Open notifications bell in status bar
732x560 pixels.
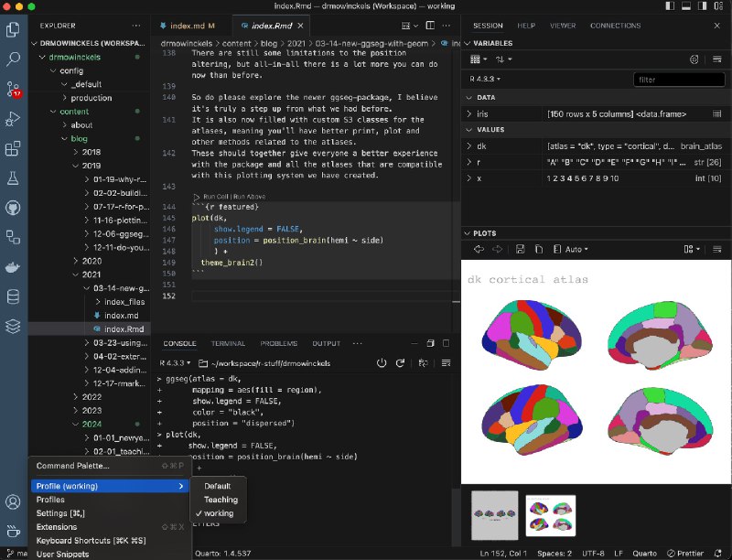point(718,554)
